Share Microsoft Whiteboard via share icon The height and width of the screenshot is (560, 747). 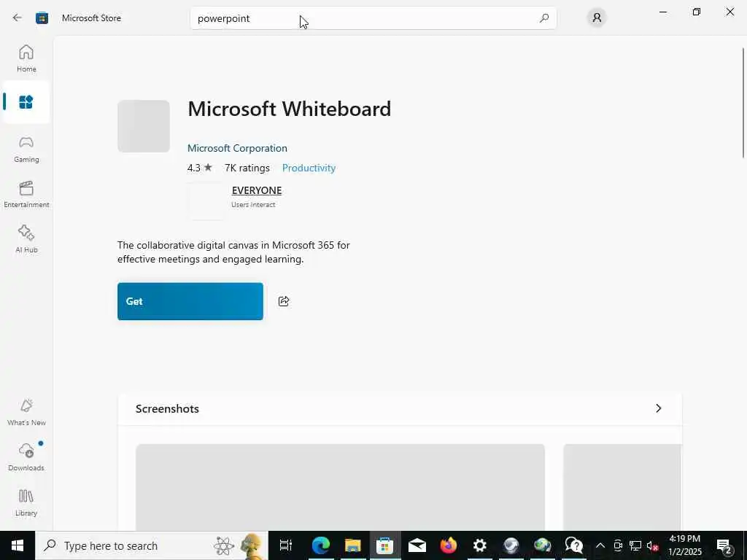pyautogui.click(x=284, y=301)
